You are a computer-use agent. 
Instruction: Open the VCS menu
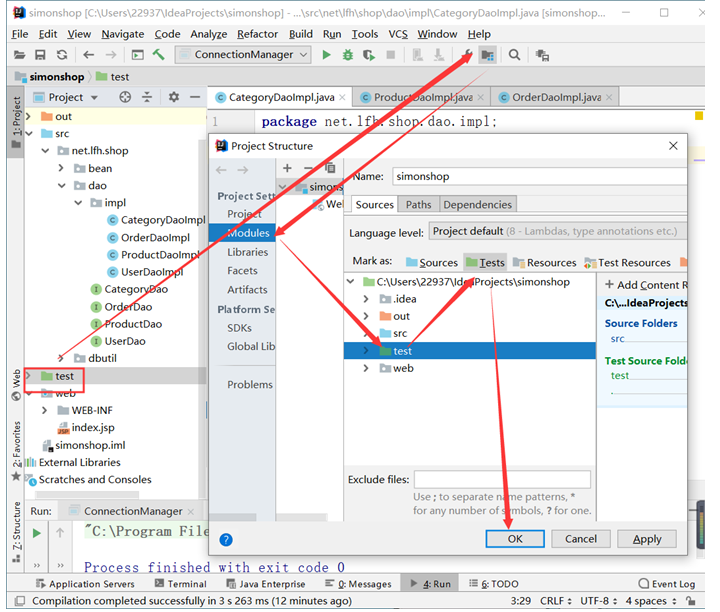coord(398,34)
